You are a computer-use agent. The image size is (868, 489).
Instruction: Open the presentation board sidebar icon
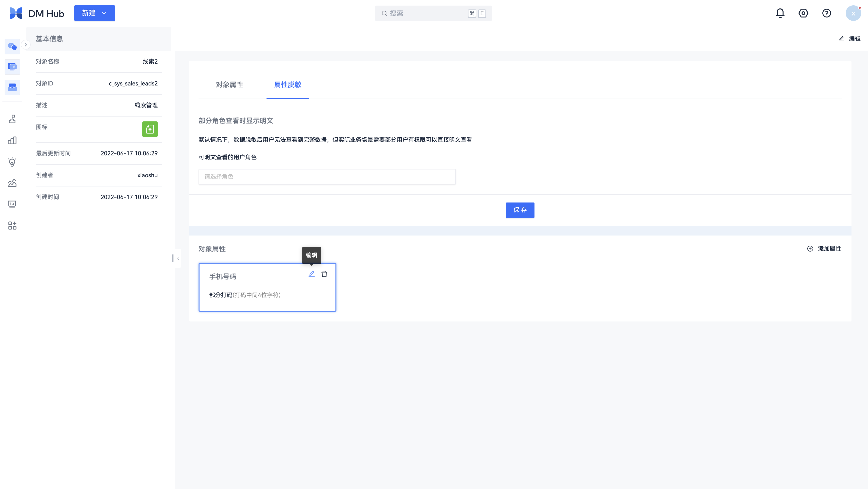(12, 204)
